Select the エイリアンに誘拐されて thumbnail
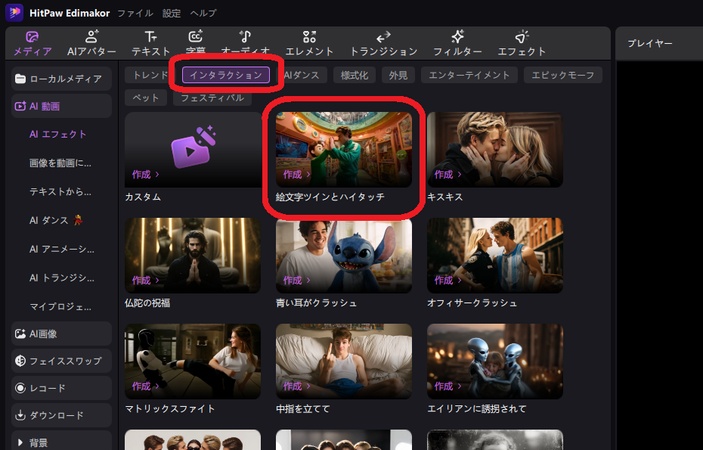The height and width of the screenshot is (450, 703). click(495, 361)
